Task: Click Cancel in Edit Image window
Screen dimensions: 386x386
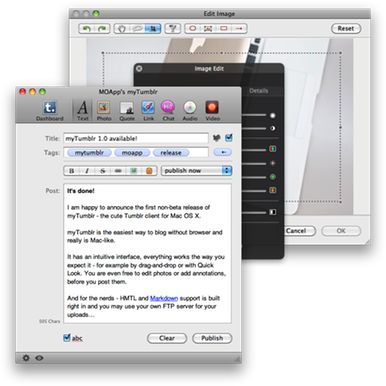Action: pos(296,231)
